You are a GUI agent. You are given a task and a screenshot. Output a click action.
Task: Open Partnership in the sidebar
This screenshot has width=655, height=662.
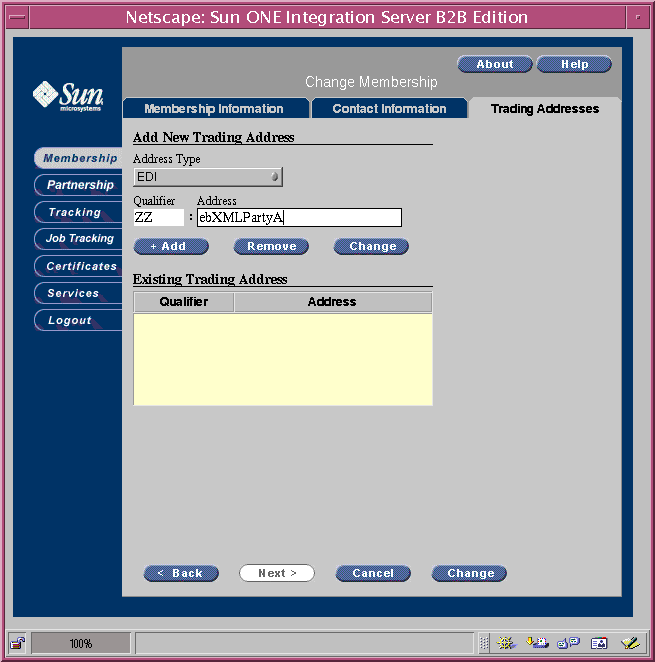[x=80, y=185]
